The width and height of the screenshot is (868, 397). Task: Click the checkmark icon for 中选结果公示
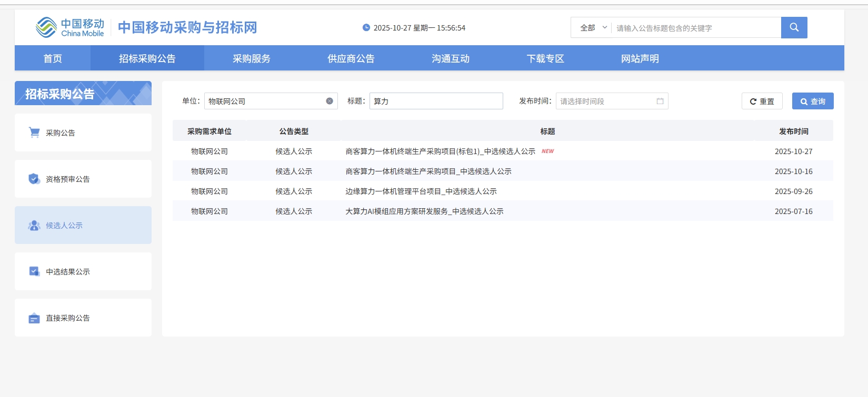tap(34, 271)
